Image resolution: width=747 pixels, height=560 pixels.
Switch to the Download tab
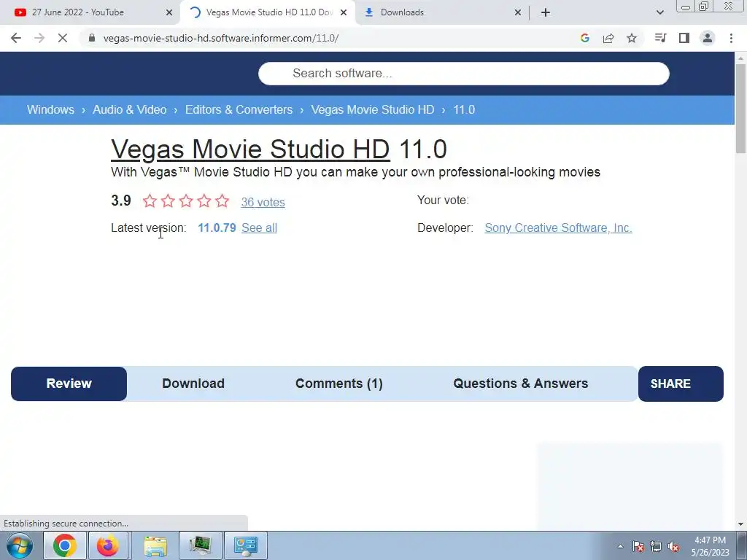click(x=193, y=384)
